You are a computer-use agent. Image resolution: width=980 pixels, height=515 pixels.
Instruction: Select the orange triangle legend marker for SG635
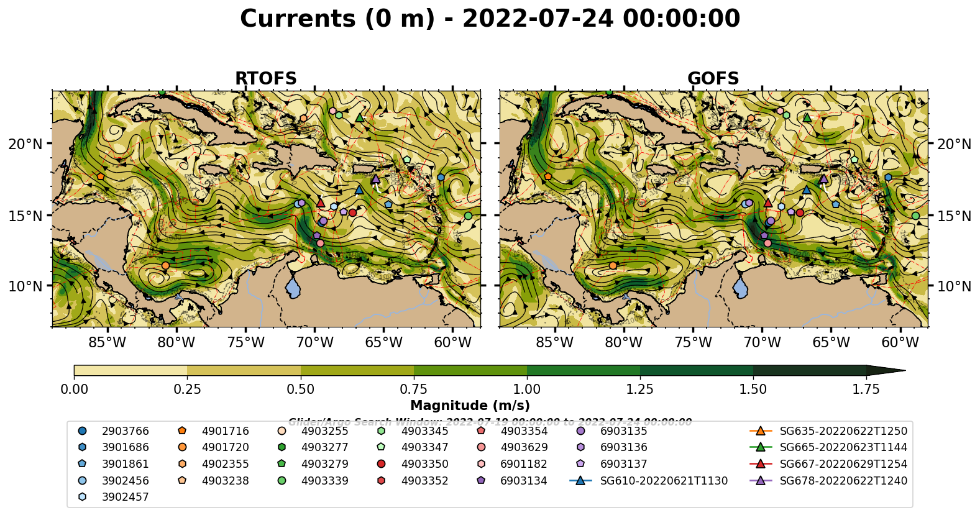[760, 431]
